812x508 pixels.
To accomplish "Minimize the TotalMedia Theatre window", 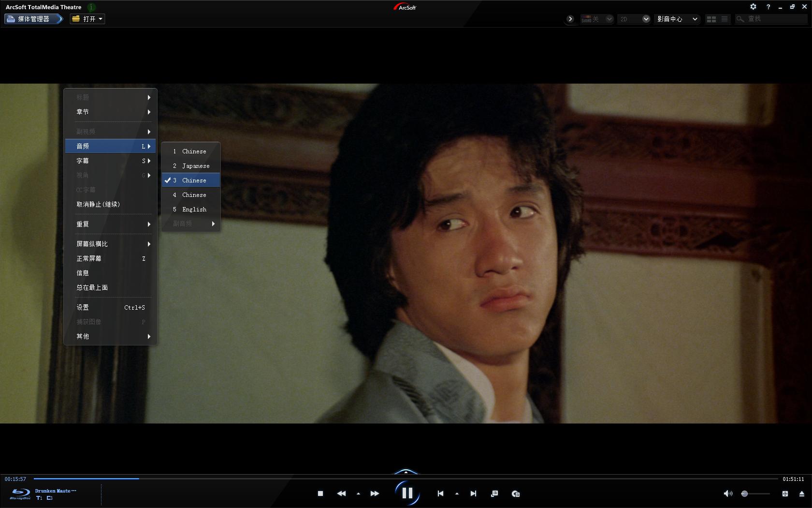I will (780, 7).
